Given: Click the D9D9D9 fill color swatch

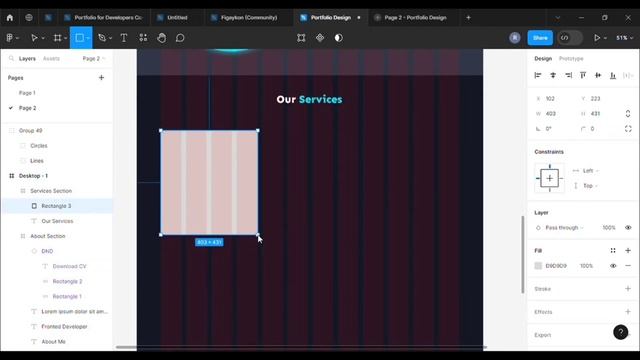Looking at the screenshot, I should (538, 266).
